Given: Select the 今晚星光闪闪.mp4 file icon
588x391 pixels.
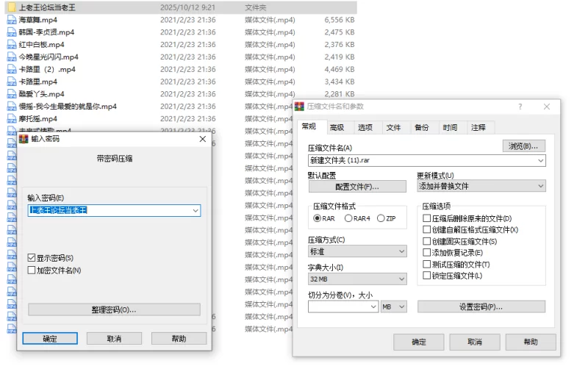Looking at the screenshot, I should pos(11,57).
